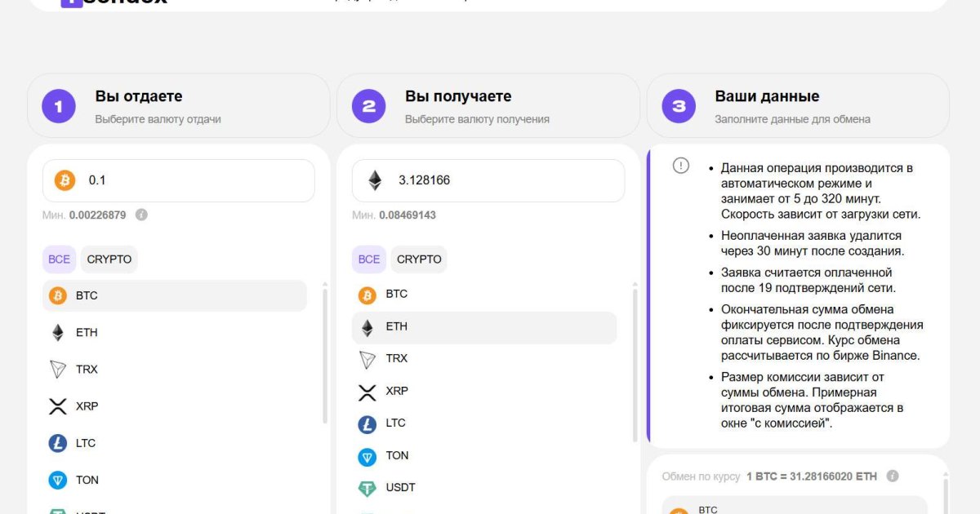
Task: Edit the 0.1 give amount field
Action: point(178,180)
